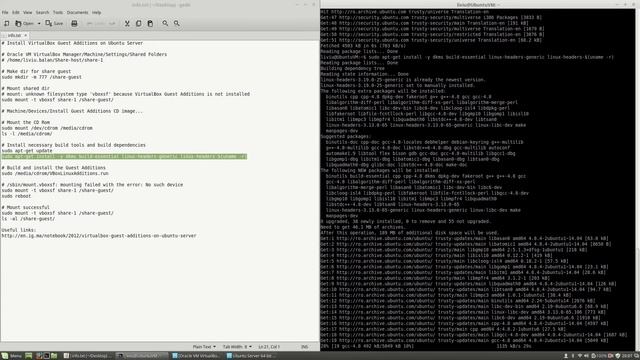This screenshot has width=640, height=360.
Task: Open the clock in system tray
Action: (627, 356)
